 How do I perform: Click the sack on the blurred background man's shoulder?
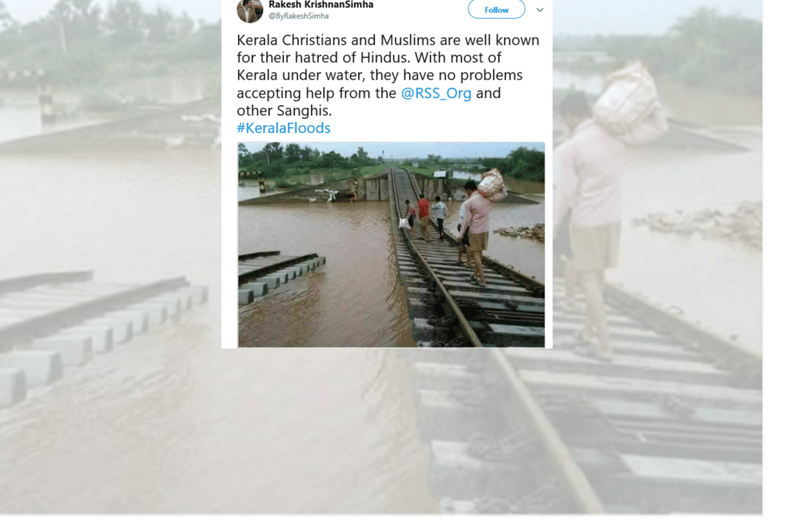click(x=628, y=100)
